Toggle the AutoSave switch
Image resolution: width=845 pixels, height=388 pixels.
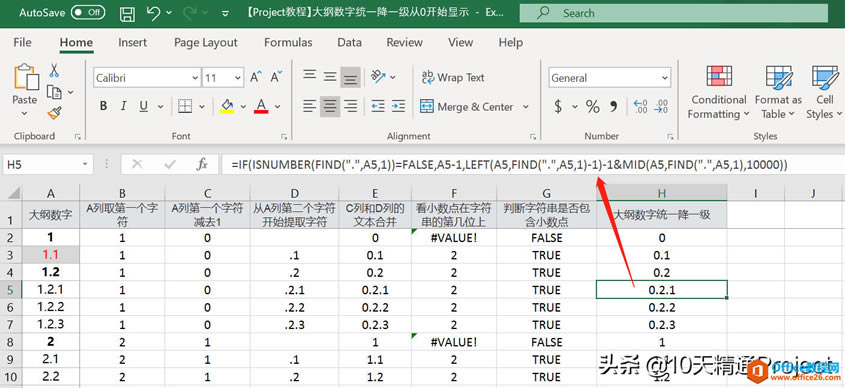pos(88,12)
